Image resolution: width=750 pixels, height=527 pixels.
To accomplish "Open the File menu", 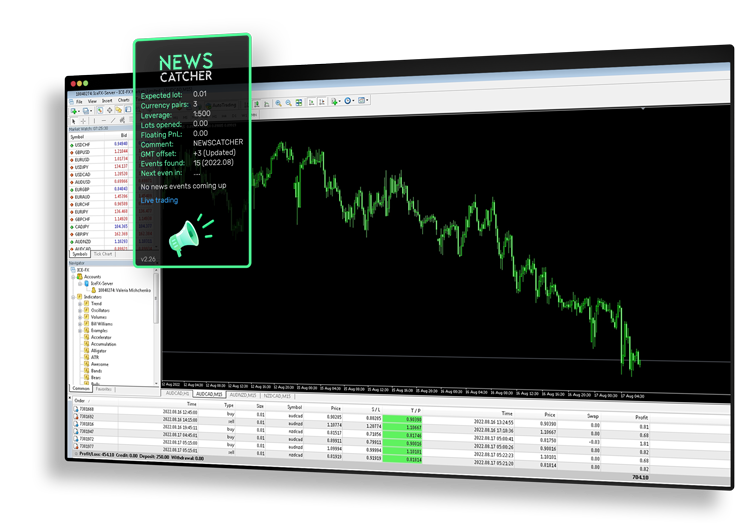I will (79, 101).
